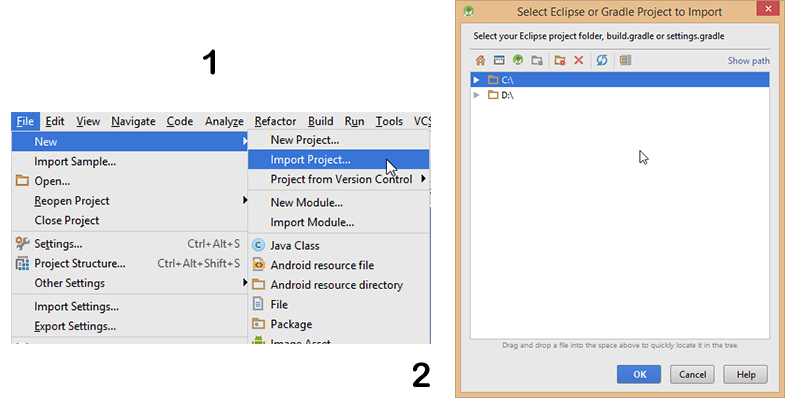
Task: Open the Analyze menu
Action: click(224, 121)
